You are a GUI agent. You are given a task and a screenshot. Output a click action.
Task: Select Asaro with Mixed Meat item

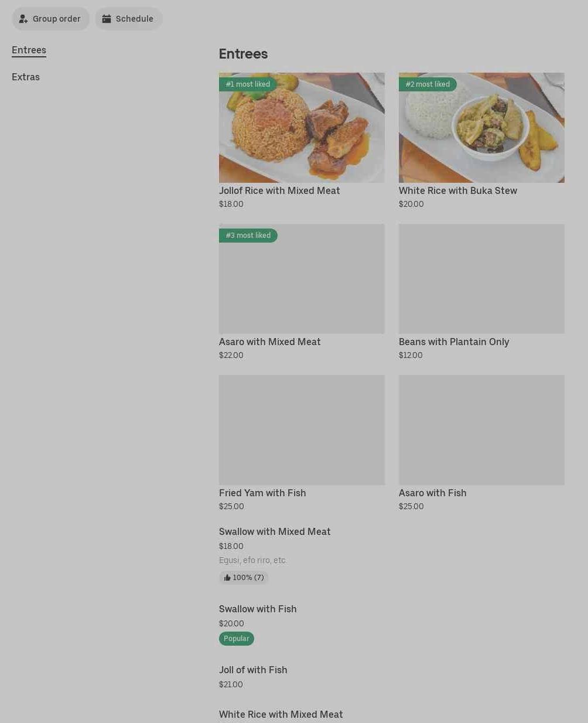coord(269,342)
